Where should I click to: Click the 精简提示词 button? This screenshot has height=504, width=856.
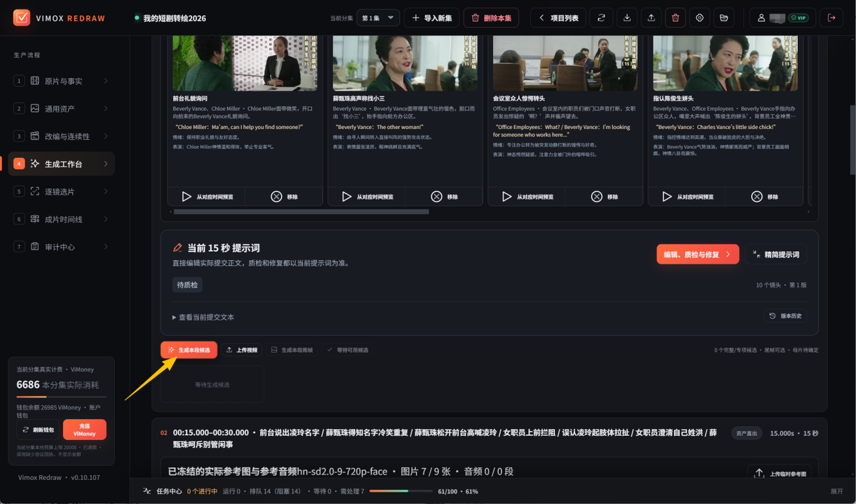click(776, 254)
